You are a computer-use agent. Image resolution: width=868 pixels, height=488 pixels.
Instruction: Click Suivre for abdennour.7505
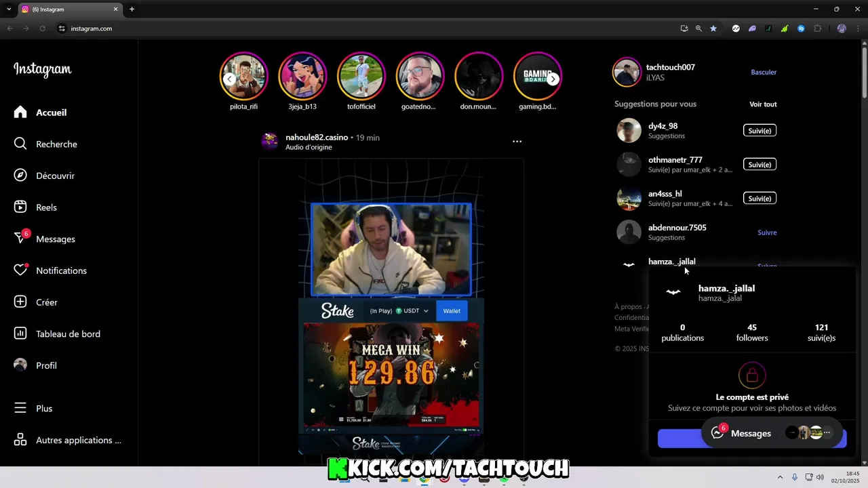(767, 232)
